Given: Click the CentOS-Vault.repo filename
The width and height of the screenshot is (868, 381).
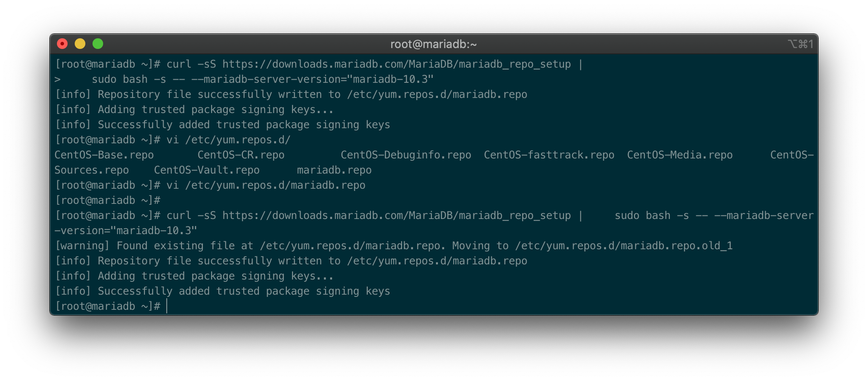Looking at the screenshot, I should point(207,170).
